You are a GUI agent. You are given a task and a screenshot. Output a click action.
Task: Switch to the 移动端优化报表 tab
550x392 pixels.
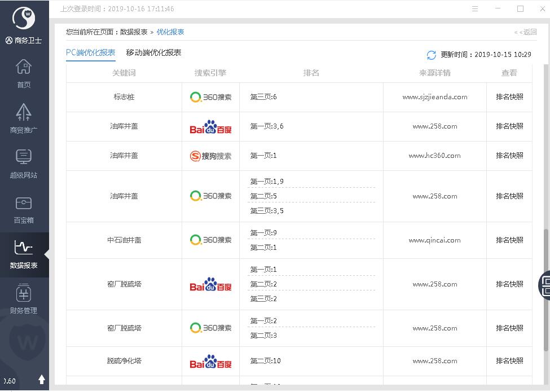(x=153, y=52)
